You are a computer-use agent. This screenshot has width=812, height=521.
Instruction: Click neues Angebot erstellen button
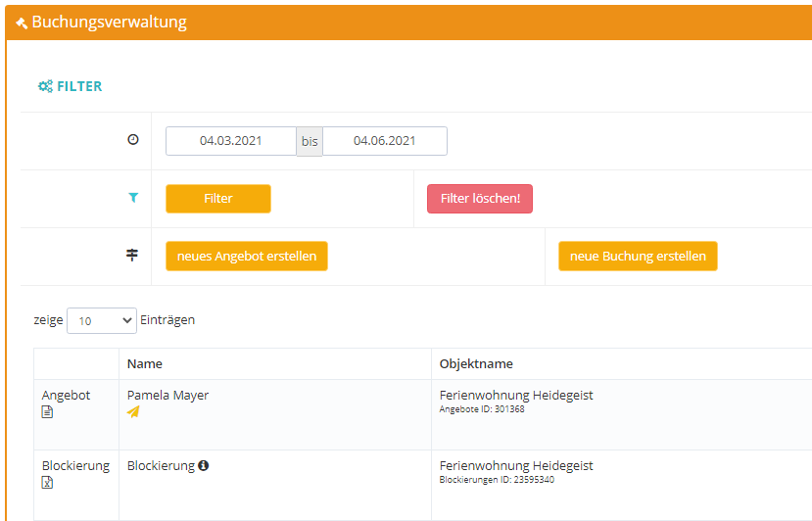[x=247, y=256]
